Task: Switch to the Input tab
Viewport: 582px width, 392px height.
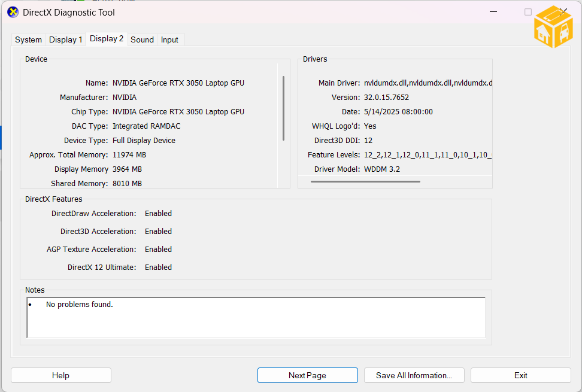Action: pyautogui.click(x=169, y=39)
